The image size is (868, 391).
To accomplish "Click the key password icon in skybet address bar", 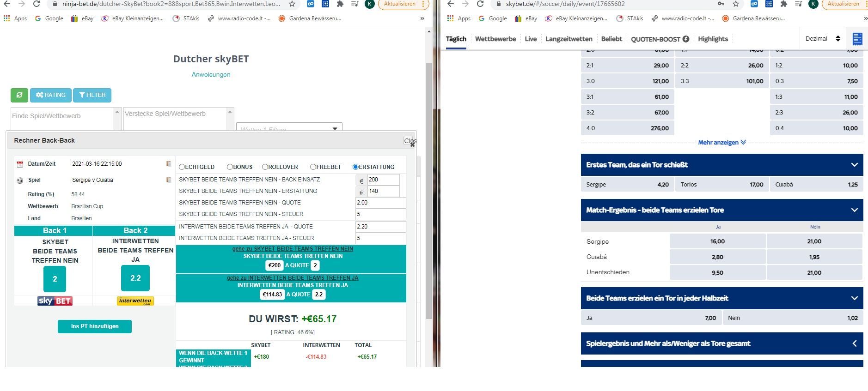I will pyautogui.click(x=721, y=4).
